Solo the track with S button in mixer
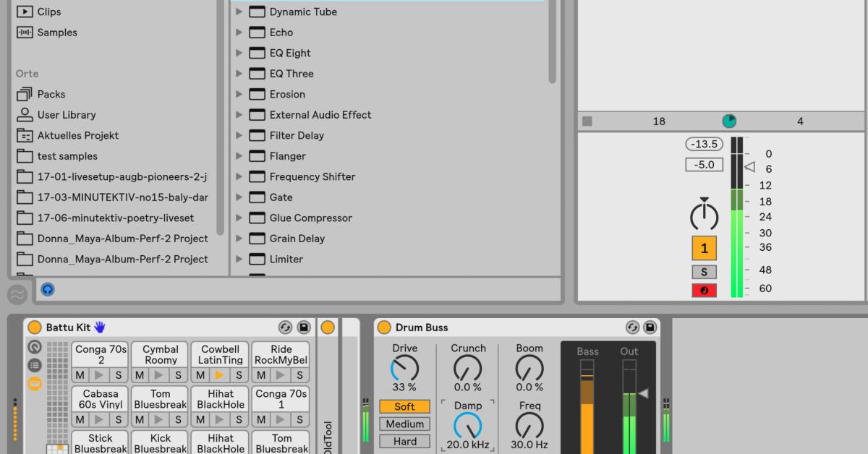 click(x=704, y=272)
